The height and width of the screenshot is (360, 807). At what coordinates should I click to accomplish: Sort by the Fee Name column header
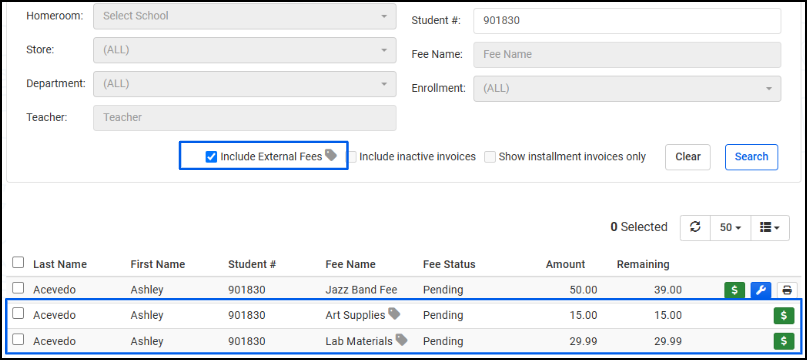350,264
